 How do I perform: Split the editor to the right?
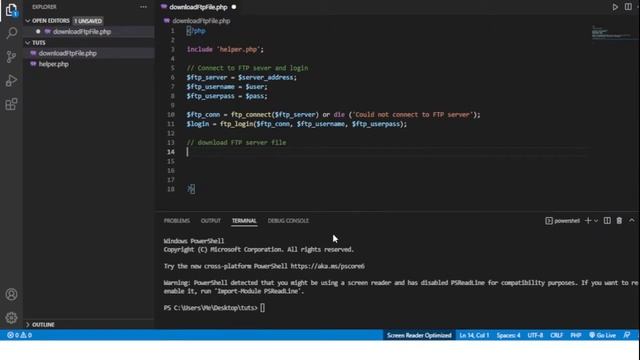pos(628,7)
